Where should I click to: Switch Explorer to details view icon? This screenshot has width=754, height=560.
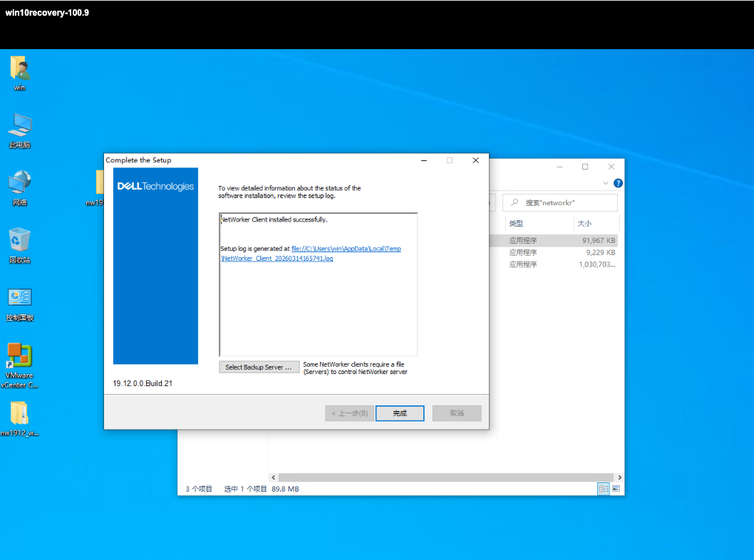tap(604, 489)
